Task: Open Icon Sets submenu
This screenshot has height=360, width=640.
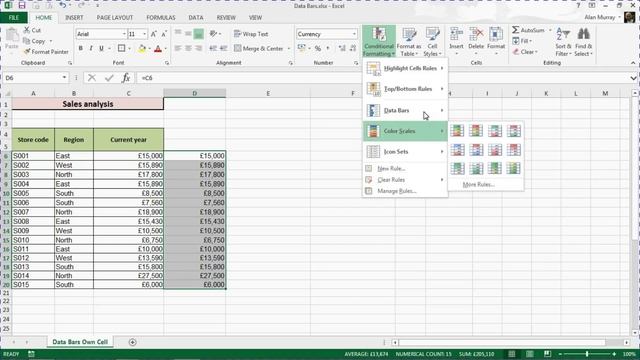Action: click(405, 152)
